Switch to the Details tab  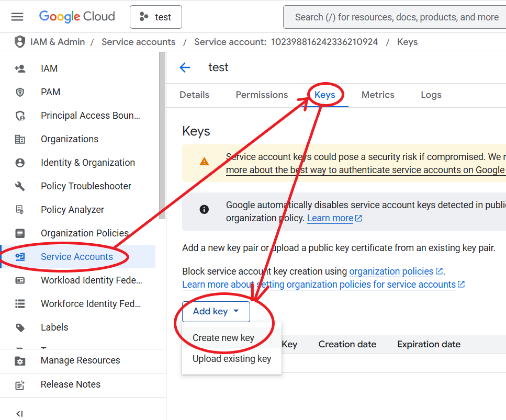(x=194, y=95)
